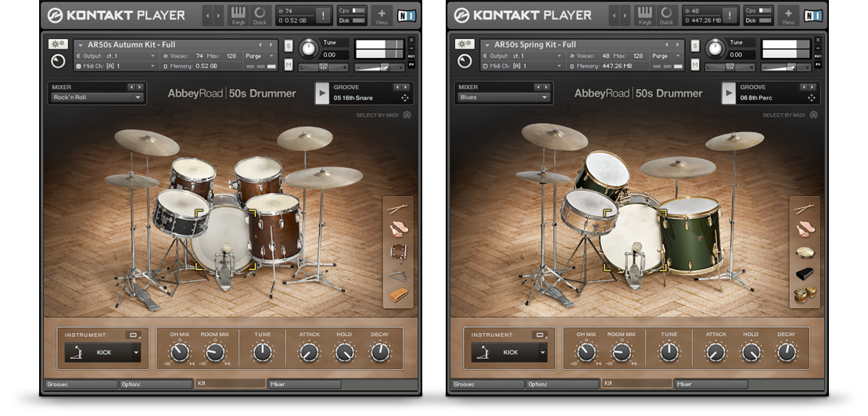
Task: Select the bongos in Spring Kit window
Action: click(x=804, y=292)
